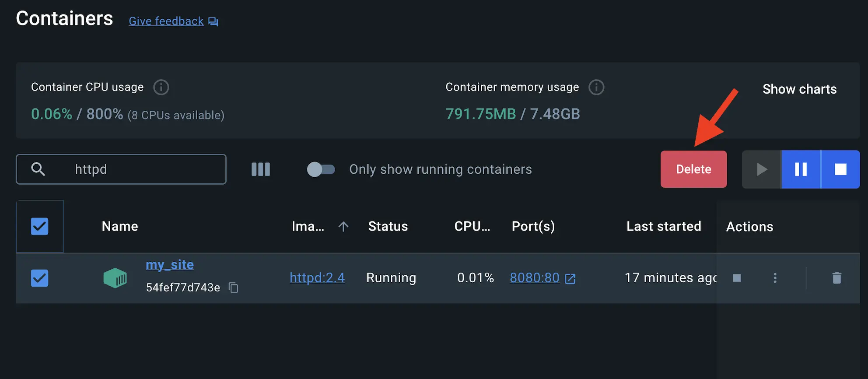Stop my_site container from the Actions column

tap(737, 278)
